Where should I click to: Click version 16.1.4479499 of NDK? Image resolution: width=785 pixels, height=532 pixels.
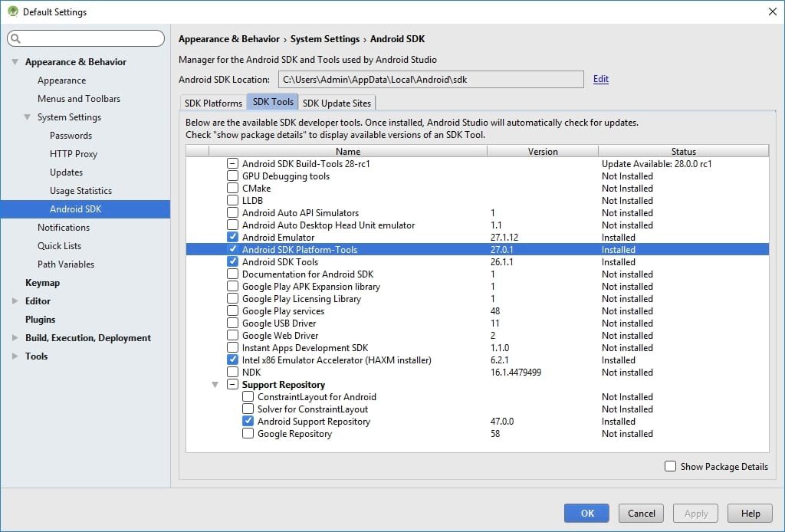(516, 372)
